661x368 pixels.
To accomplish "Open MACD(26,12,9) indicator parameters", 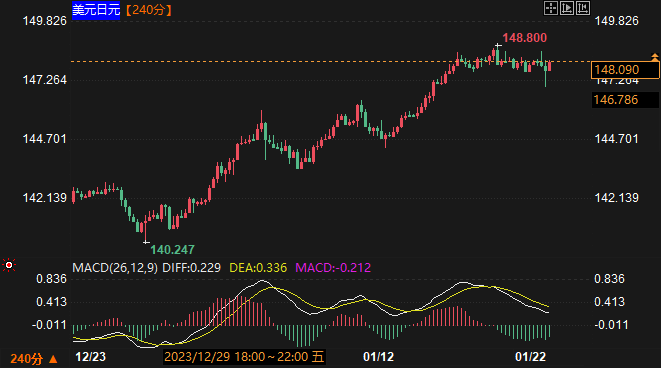I will pos(115,268).
